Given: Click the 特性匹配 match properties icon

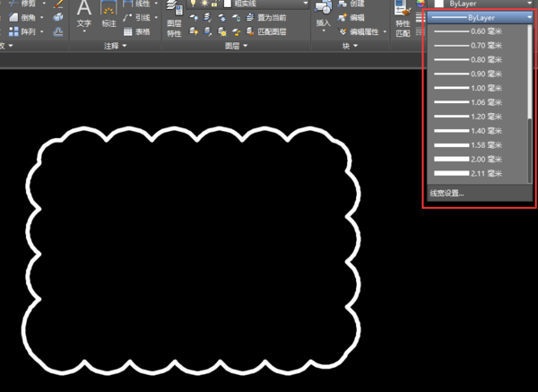Looking at the screenshot, I should click(x=403, y=22).
